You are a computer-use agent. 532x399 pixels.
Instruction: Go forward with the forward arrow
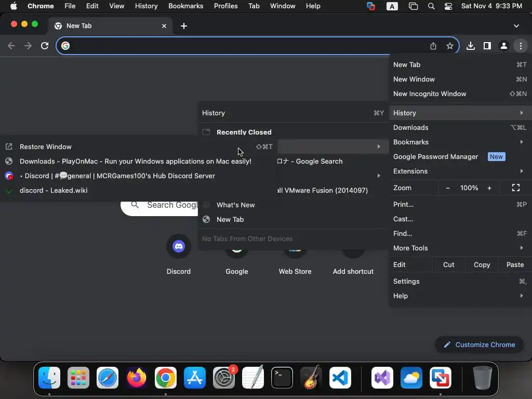[28, 46]
